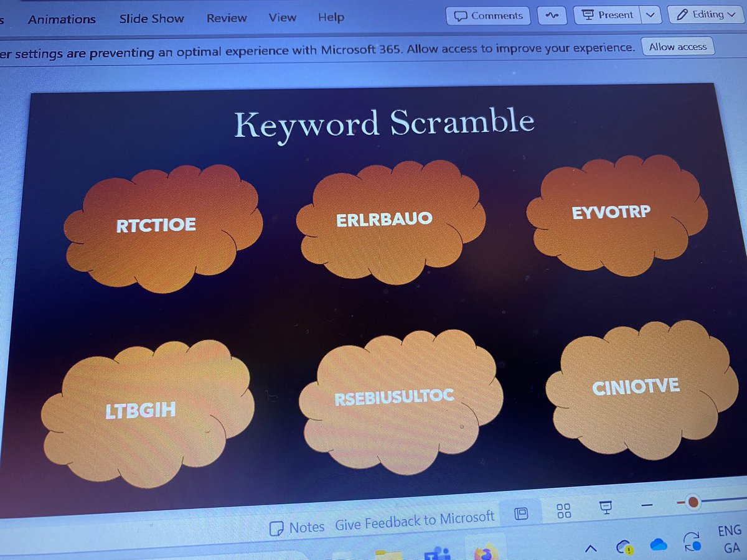Open the Slide Show ribbon tab

[x=151, y=19]
